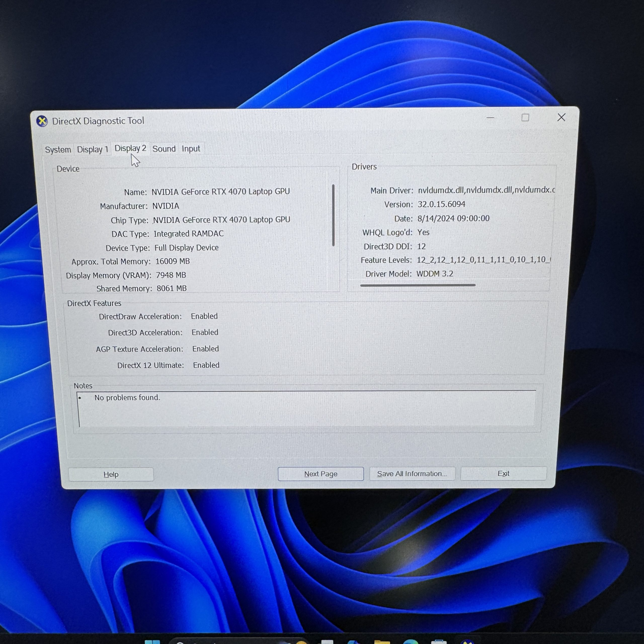The height and width of the screenshot is (644, 644).
Task: Click the total memory value '16009 MB'
Action: [173, 261]
